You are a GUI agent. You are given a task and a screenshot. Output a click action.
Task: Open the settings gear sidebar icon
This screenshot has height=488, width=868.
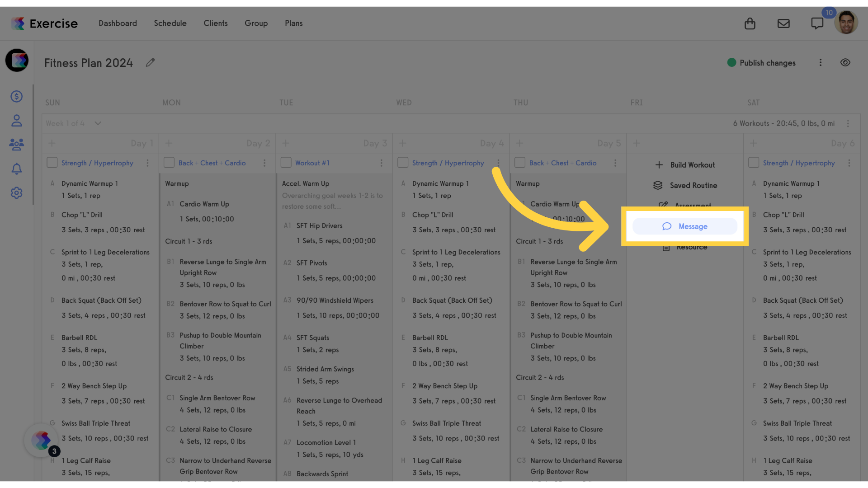coord(17,193)
